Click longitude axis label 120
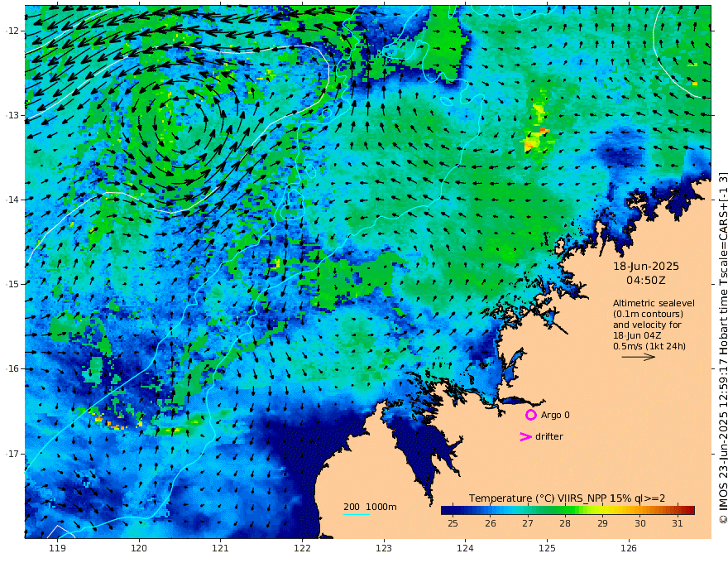The height and width of the screenshot is (563, 728). [x=139, y=549]
